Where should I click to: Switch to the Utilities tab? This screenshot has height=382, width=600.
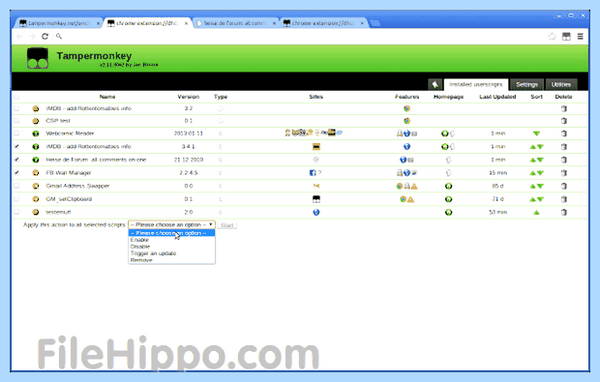click(561, 85)
